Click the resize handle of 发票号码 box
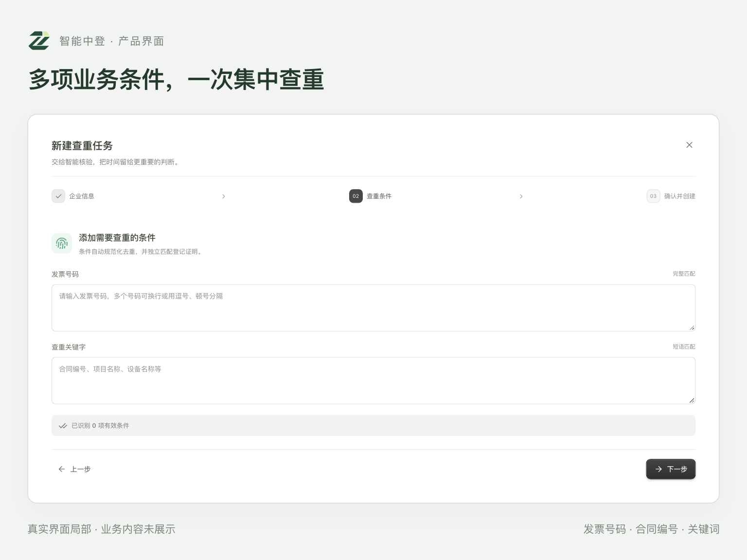The image size is (747, 560). (692, 327)
